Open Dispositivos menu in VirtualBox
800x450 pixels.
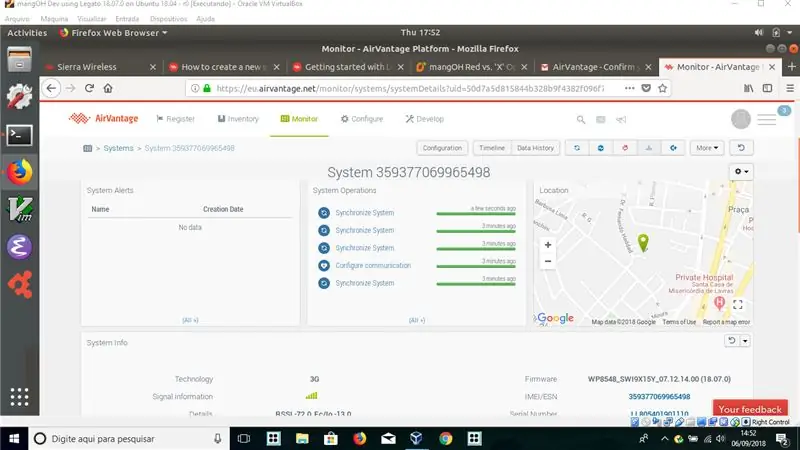pyautogui.click(x=168, y=19)
